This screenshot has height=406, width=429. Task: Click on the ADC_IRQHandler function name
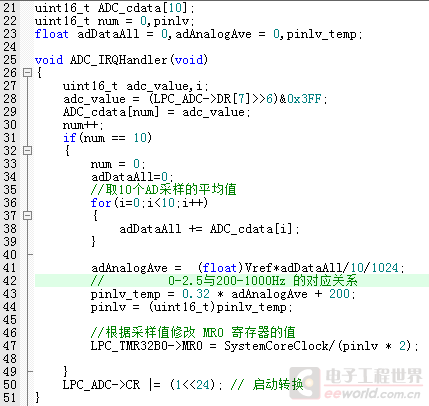118,60
